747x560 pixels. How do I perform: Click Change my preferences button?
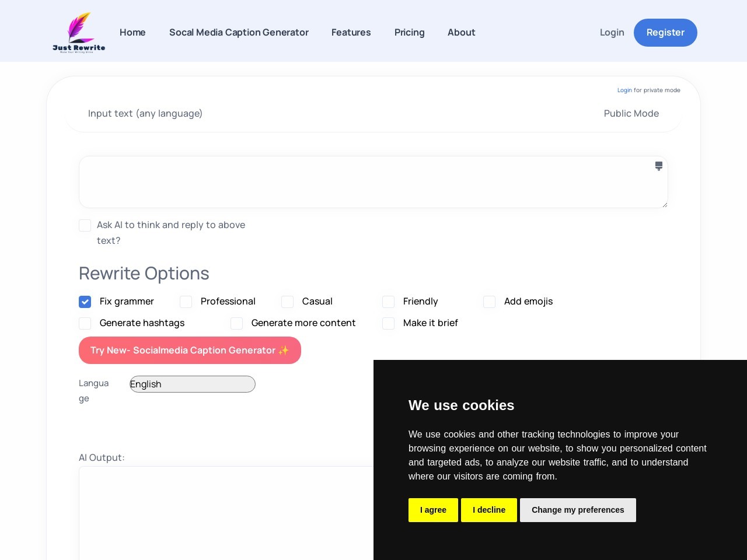pyautogui.click(x=578, y=510)
